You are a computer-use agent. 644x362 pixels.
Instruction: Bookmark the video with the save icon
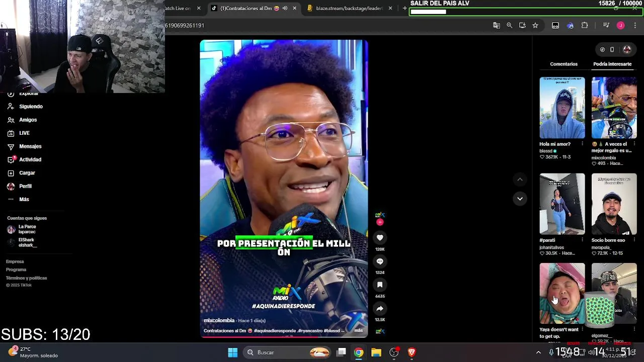380,285
